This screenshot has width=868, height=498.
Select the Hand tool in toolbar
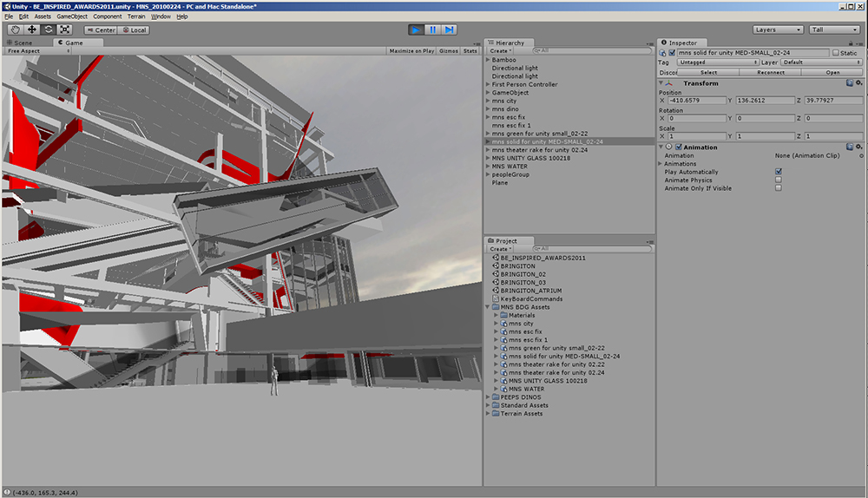pos(15,29)
